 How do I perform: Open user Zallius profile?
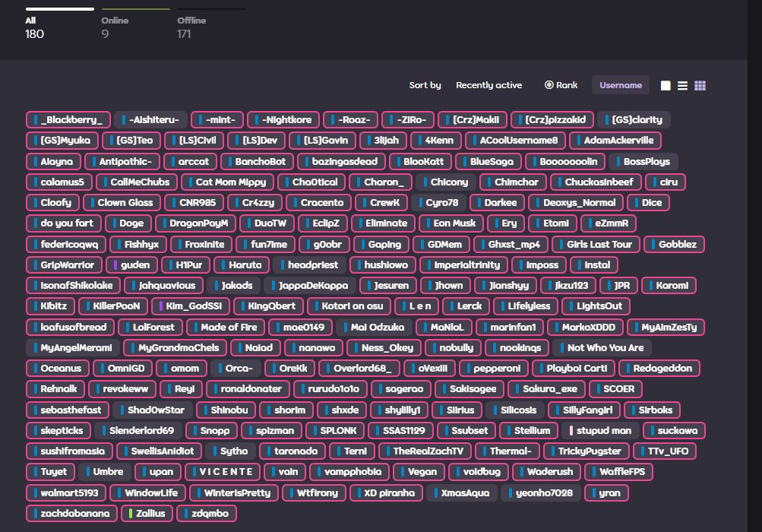point(147,514)
